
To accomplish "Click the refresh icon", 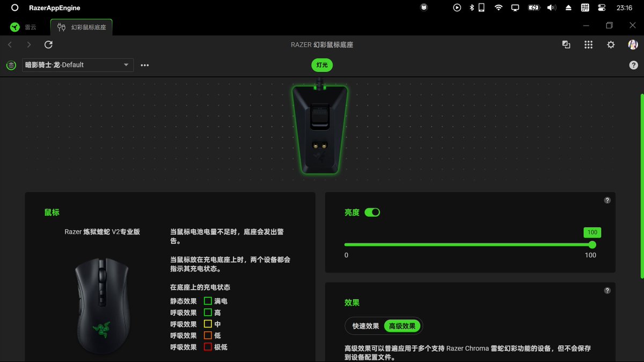I will (x=48, y=45).
